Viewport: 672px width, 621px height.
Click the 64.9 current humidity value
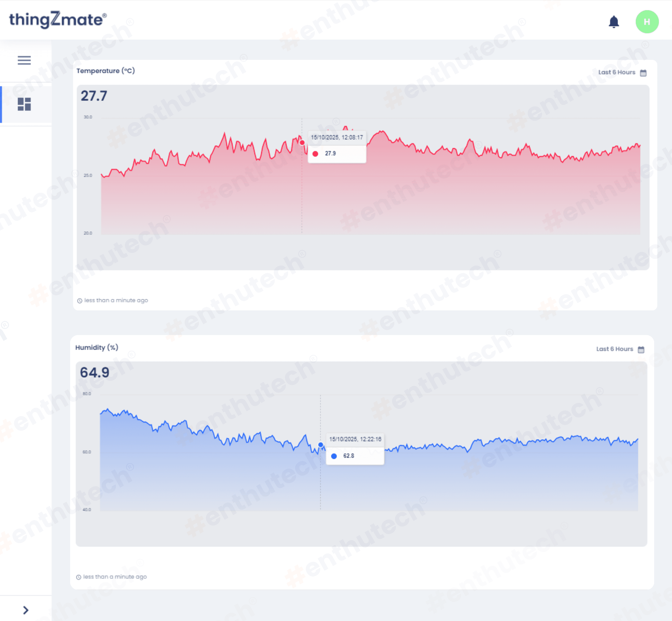click(94, 373)
